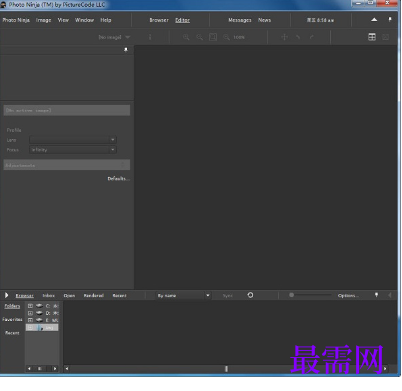
Task: Open the By name sort dropdown
Action: point(183,296)
